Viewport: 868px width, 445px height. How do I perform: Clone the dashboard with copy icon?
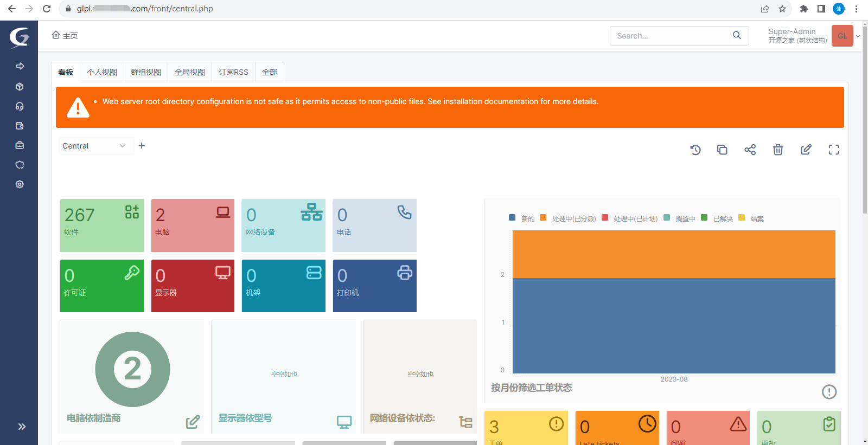[x=722, y=150]
